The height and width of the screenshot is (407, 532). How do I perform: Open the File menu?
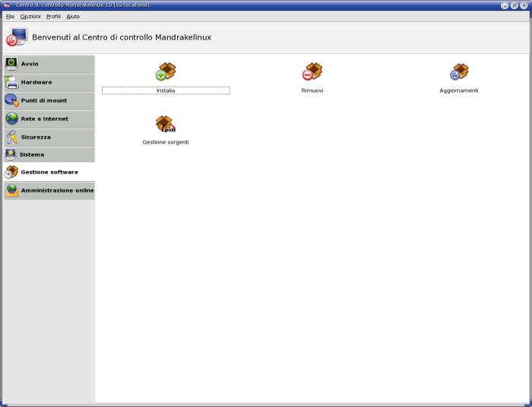click(10, 16)
